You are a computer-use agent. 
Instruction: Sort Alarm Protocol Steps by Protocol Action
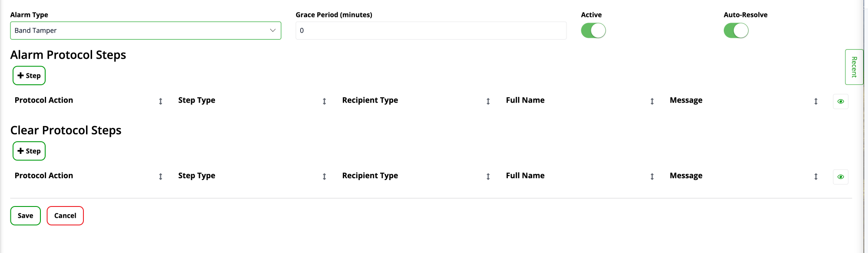pos(160,101)
